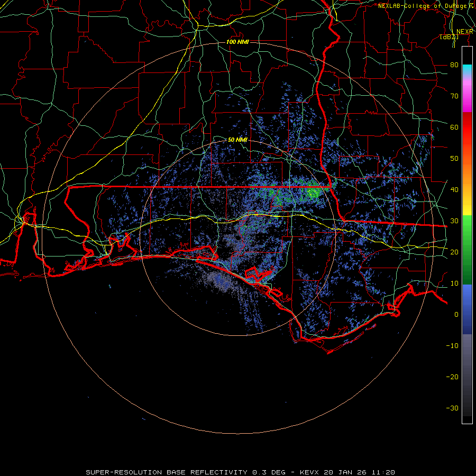Click the cyan segment of the reflectivity color bar
This screenshot has height=476, width=476.
click(x=467, y=69)
